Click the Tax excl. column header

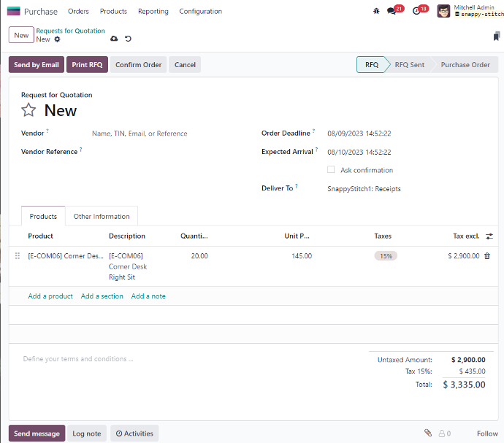466,236
